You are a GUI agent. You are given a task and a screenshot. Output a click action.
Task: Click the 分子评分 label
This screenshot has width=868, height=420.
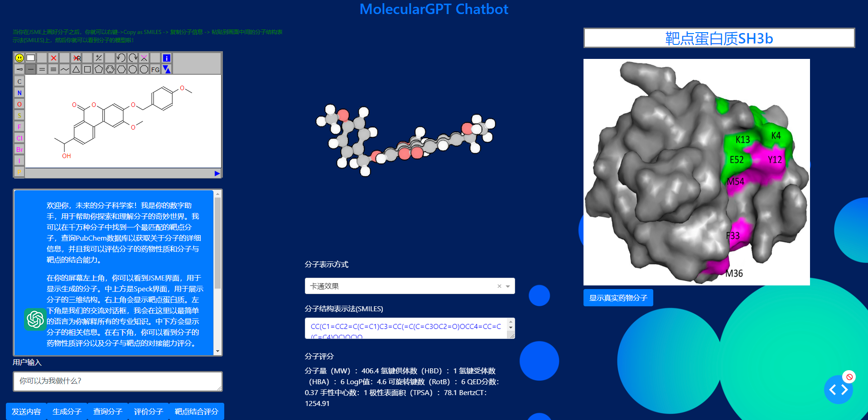pyautogui.click(x=319, y=356)
